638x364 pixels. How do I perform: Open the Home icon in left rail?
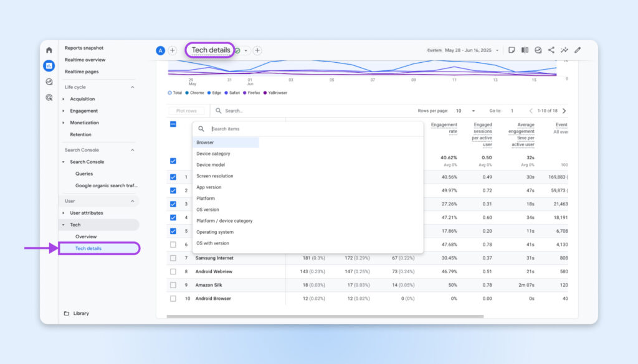(x=49, y=50)
